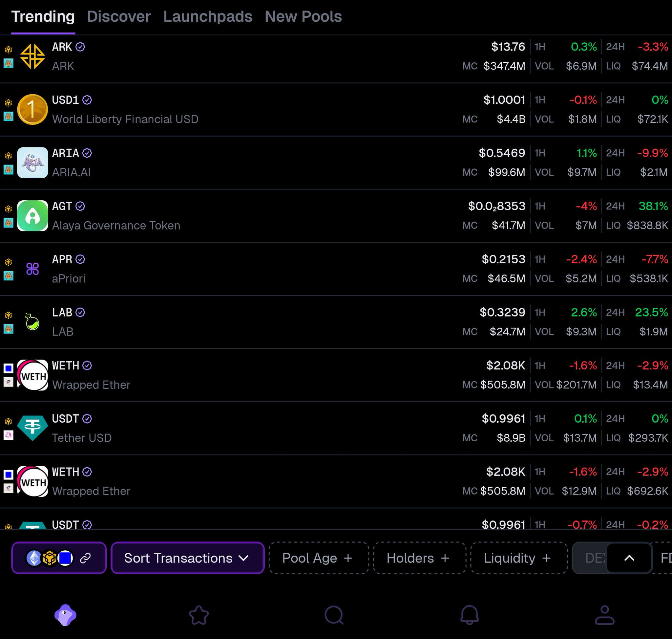Image resolution: width=672 pixels, height=639 pixels.
Task: Click the verified badge next to ARIA
Action: (x=87, y=153)
